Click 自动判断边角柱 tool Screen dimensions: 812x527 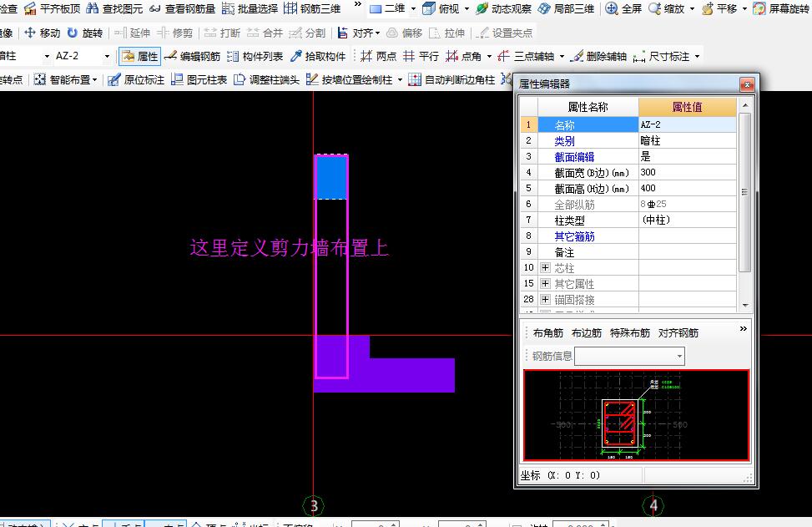(x=451, y=79)
